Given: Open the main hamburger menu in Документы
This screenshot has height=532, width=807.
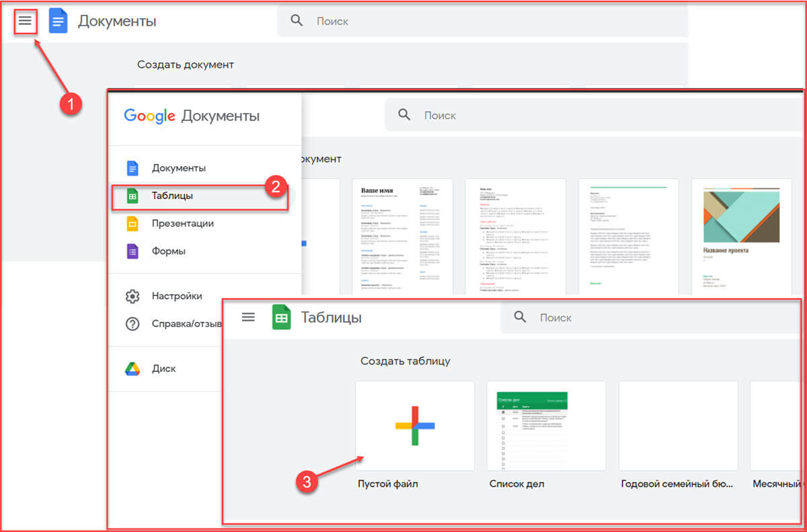Looking at the screenshot, I should (25, 21).
